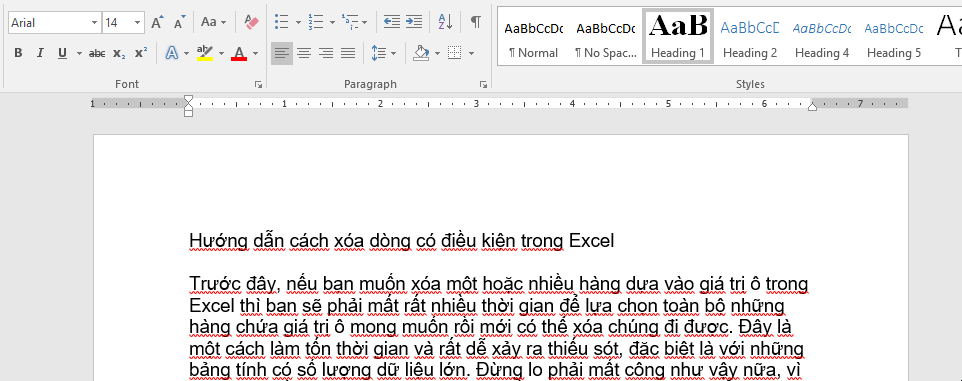Toggle strikethrough formatting
The width and height of the screenshot is (962, 381).
(97, 53)
